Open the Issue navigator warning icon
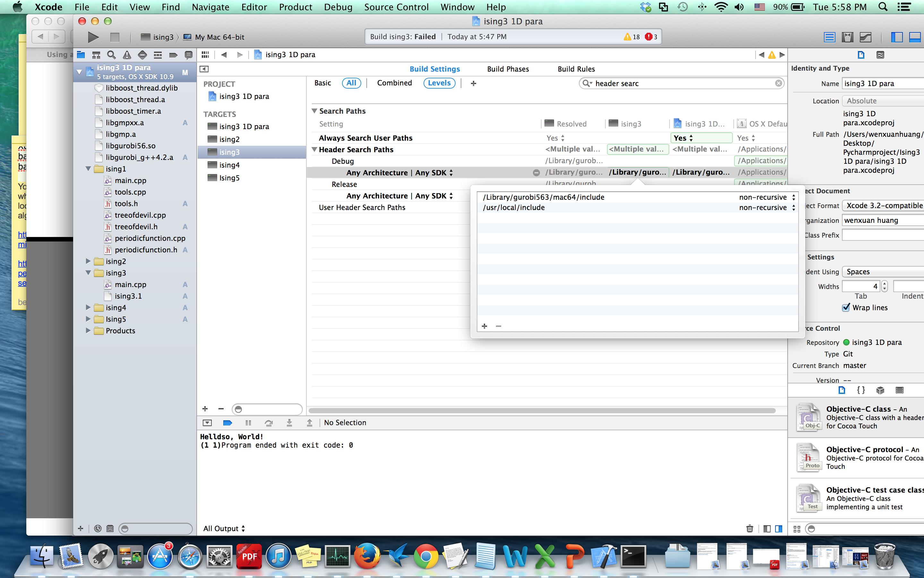 pyautogui.click(x=127, y=55)
